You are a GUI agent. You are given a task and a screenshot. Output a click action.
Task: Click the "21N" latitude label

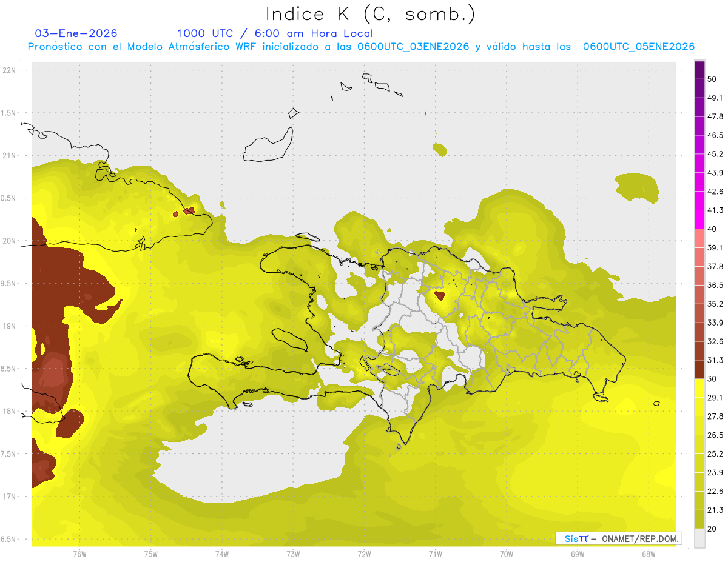(10, 155)
